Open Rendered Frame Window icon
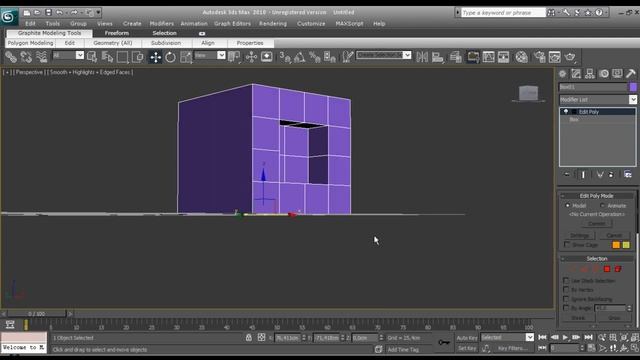This screenshot has height=360, width=640. click(x=554, y=57)
